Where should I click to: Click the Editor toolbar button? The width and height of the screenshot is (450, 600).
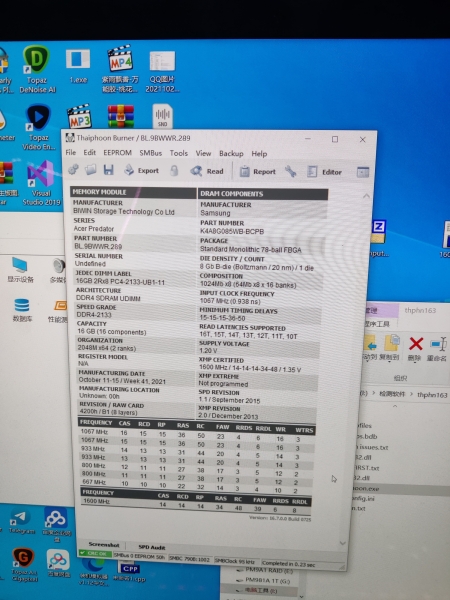(x=324, y=172)
